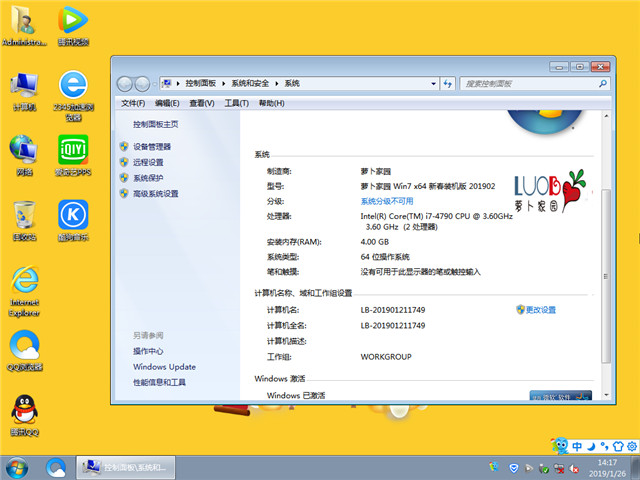Expand the arrow after 系统和安全 in breadcrumb
This screenshot has width=640, height=480.
277,84
